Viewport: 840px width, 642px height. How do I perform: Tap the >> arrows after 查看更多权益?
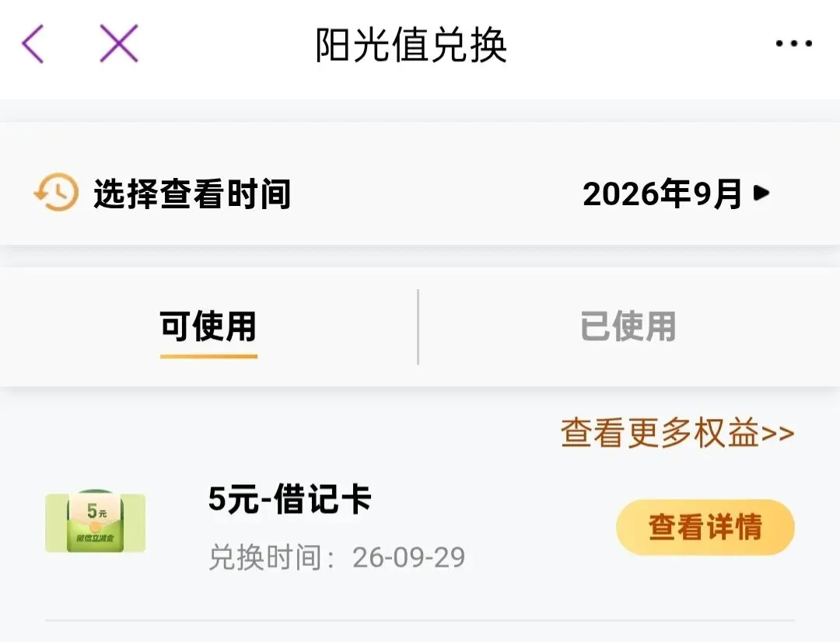(777, 433)
